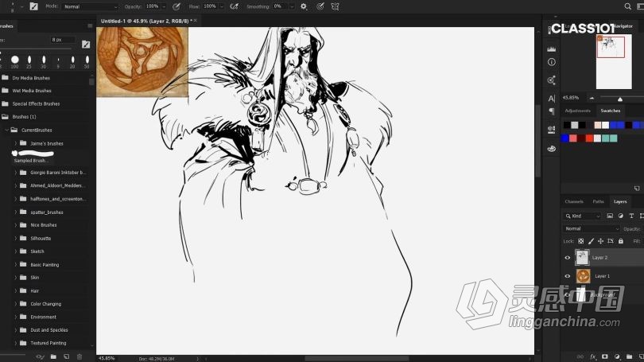Expand Textured Painting folder

pyautogui.click(x=16, y=343)
